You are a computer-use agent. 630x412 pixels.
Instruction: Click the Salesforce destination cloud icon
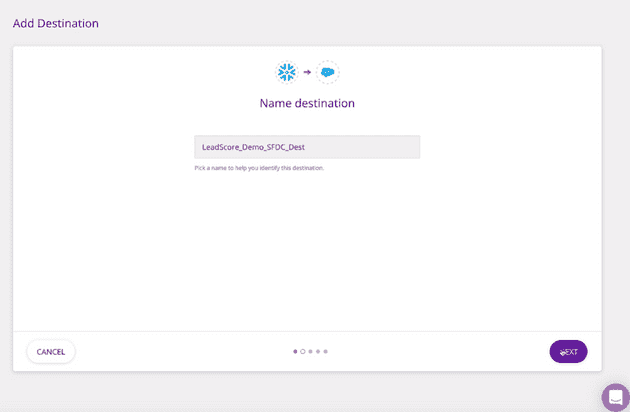click(x=327, y=72)
